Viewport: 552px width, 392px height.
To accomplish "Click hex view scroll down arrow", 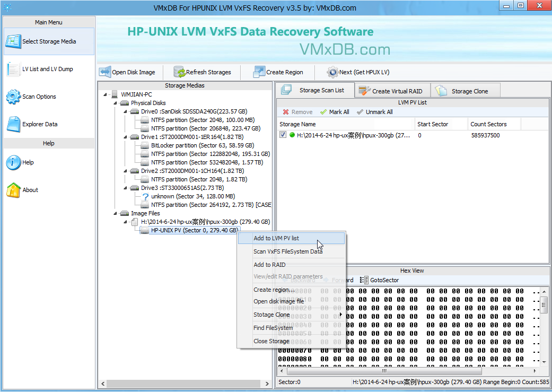I will [x=544, y=362].
